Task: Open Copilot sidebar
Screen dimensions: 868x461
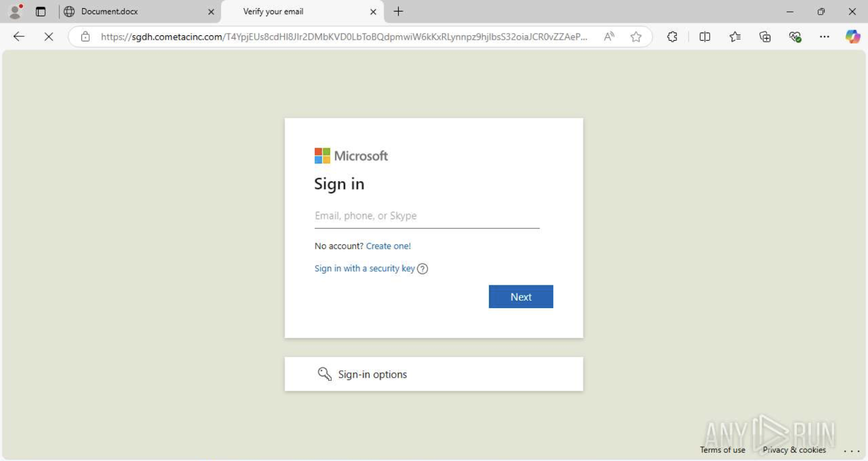Action: (853, 36)
